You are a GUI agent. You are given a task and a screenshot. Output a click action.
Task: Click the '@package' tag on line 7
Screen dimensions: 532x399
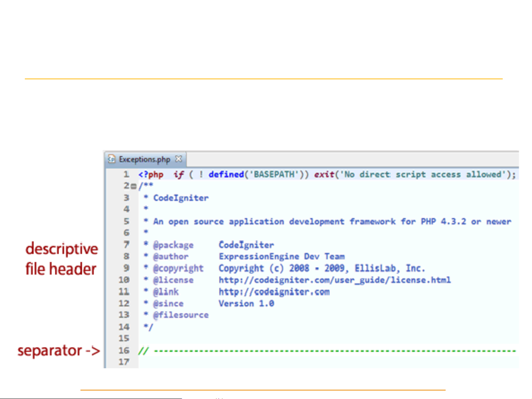coord(173,245)
